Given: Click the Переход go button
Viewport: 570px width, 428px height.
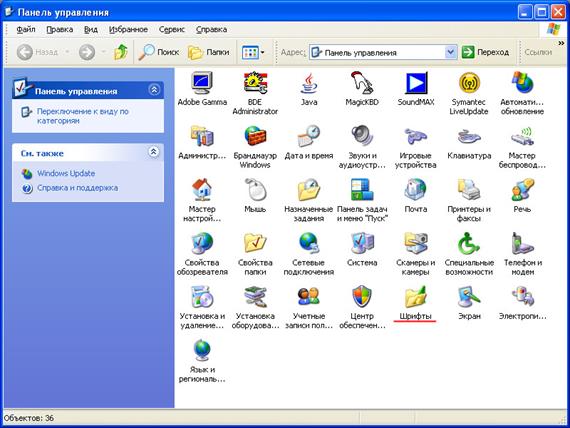Looking at the screenshot, I should [x=485, y=52].
